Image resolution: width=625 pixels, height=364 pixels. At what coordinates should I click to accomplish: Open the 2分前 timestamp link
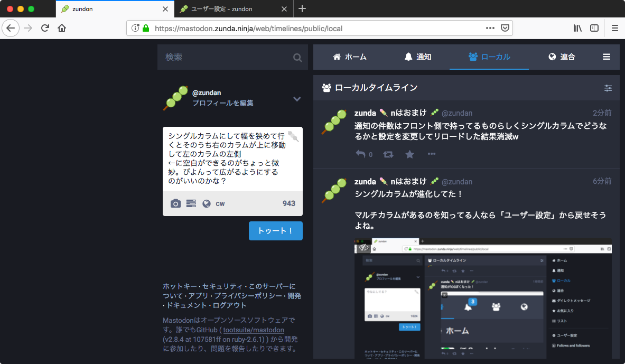click(602, 113)
